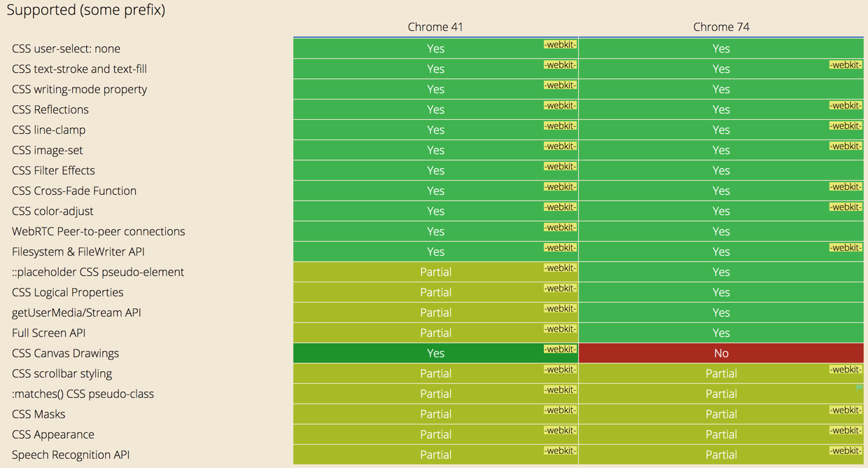Click the Supported (some prefix) heading
This screenshot has width=868, height=468.
coord(86,11)
